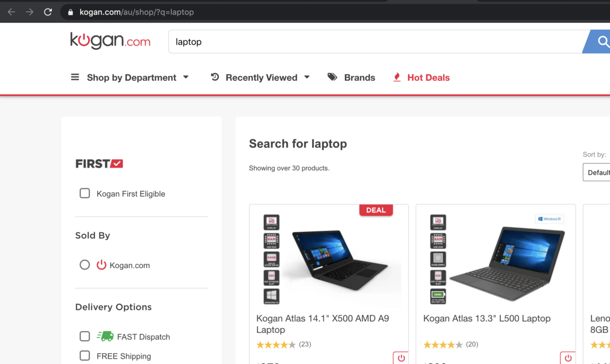Screen dimensions: 610x364
Task: Open the Recently Viewed dropdown
Action: (x=261, y=78)
